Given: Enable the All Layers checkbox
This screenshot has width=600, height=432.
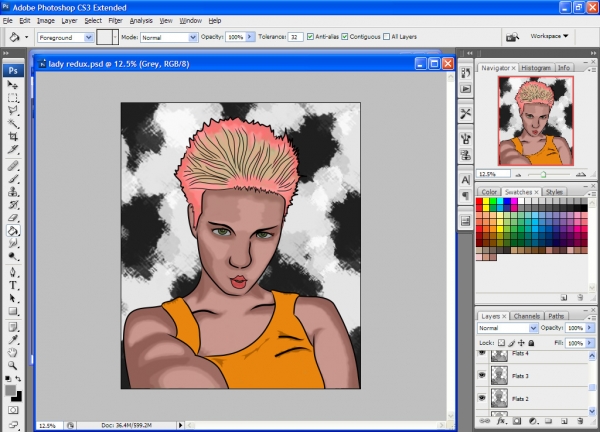Looking at the screenshot, I should click(386, 37).
